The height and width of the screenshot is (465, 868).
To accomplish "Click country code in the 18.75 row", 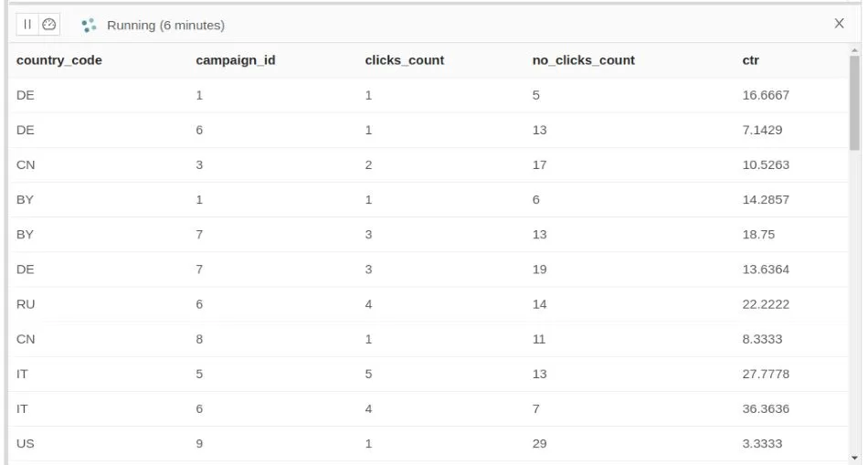I will click(x=25, y=235).
